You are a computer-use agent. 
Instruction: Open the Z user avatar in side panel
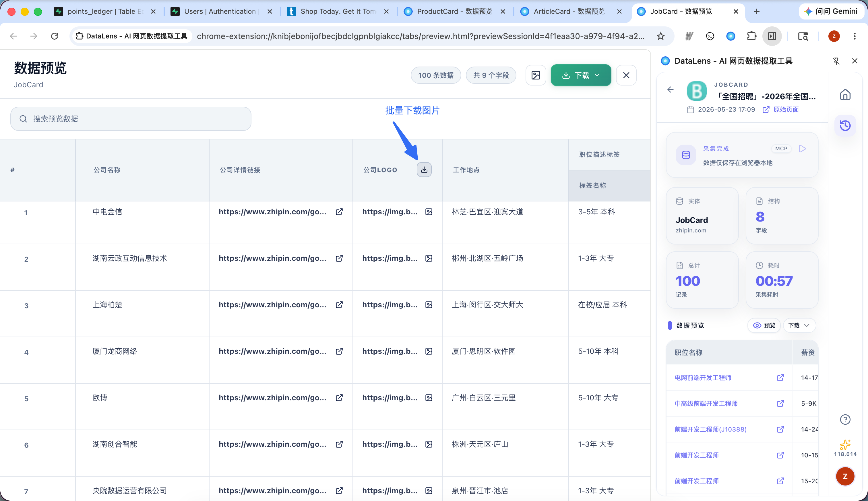pyautogui.click(x=845, y=477)
